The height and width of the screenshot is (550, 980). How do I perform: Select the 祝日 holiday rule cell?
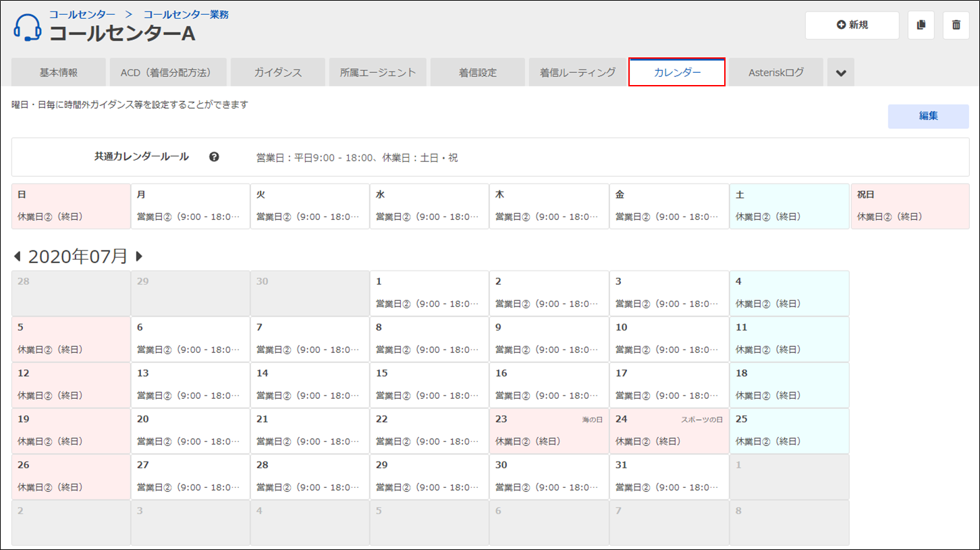pyautogui.click(x=910, y=206)
